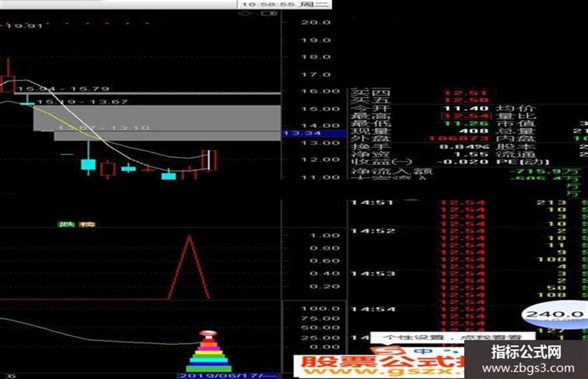Click the 13.67 - 13.10 gap label
This screenshot has height=379, width=588.
(x=104, y=128)
